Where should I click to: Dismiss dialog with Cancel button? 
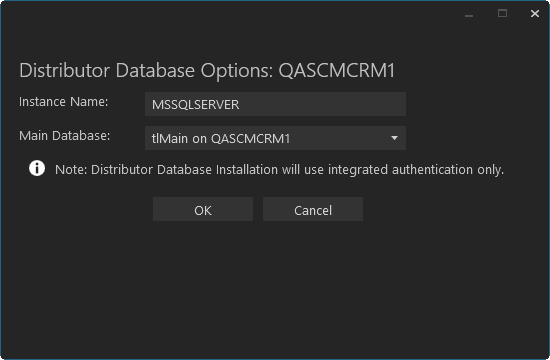click(313, 209)
